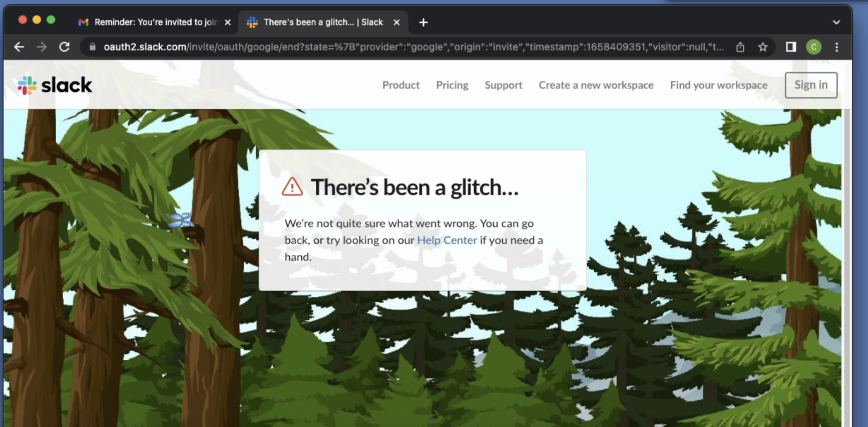Expand the tab search chevron
The image size is (868, 427).
click(x=836, y=22)
